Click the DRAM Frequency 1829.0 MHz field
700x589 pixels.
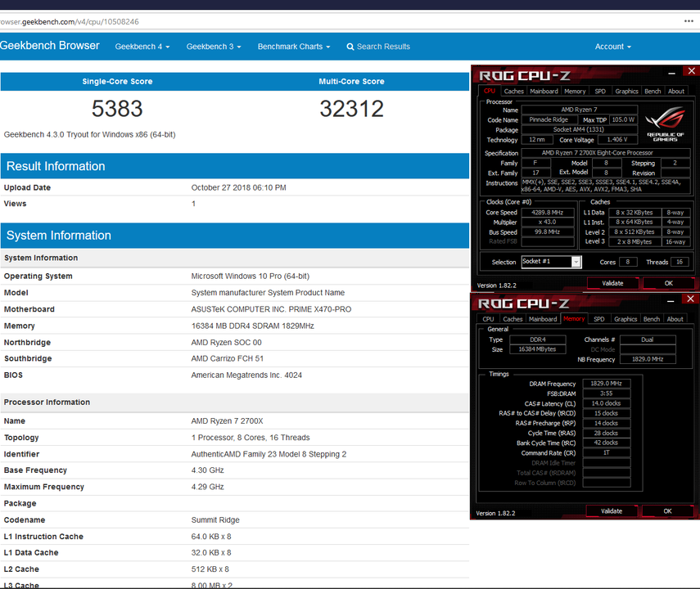pyautogui.click(x=606, y=384)
